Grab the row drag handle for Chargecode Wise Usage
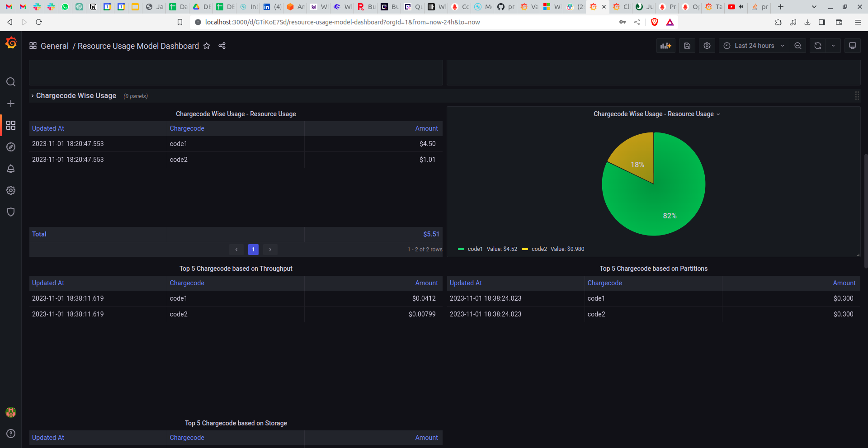Screen dimensions: 868x448 pos(857,96)
